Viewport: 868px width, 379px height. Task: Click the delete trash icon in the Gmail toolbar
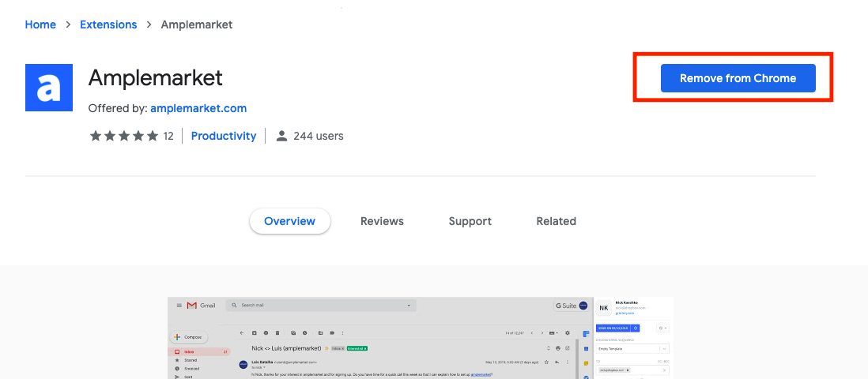(x=277, y=333)
